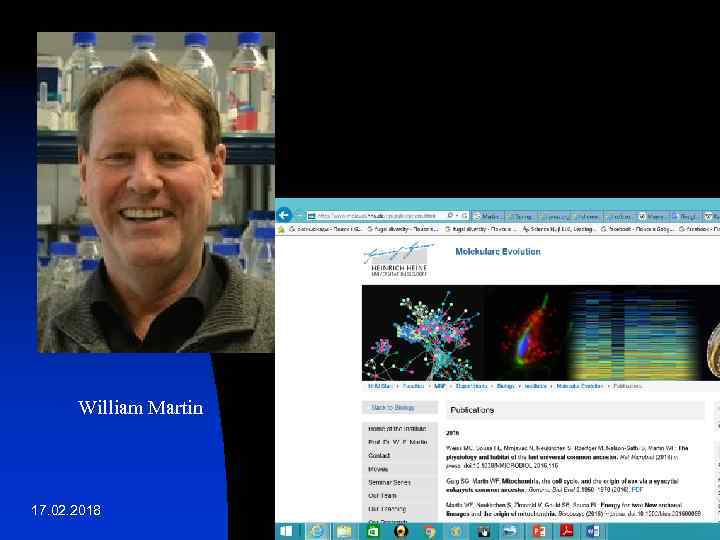This screenshot has width=720, height=540.
Task: Open PowerPoint from the taskbar
Action: point(539,531)
